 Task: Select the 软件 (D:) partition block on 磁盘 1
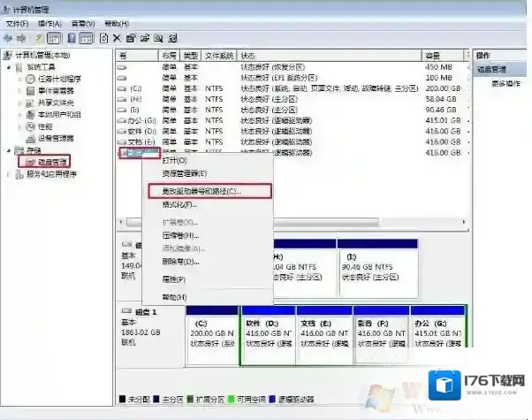269,335
